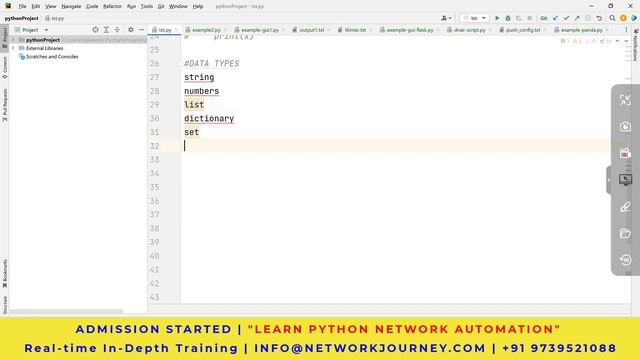The image size is (640, 360).
Task: Place the cursor on empty line 32
Action: [396, 146]
